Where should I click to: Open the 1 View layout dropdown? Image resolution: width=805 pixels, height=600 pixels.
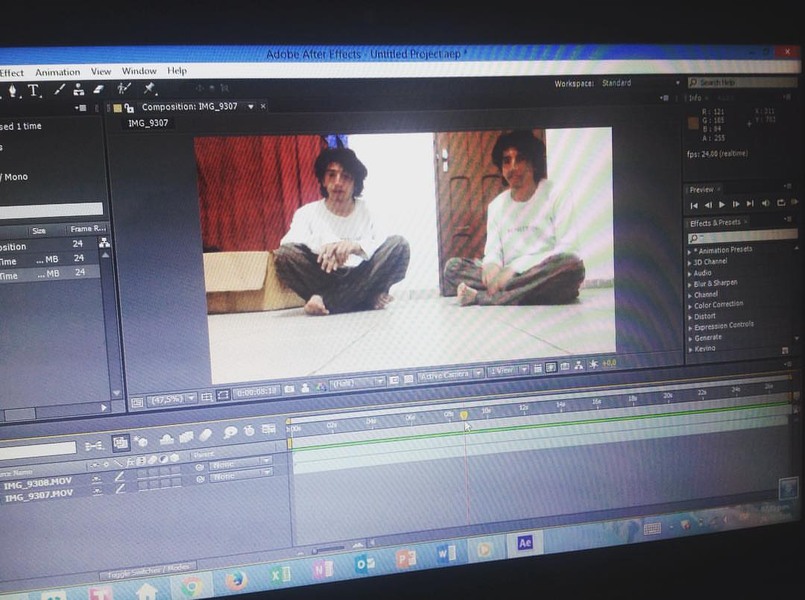508,370
